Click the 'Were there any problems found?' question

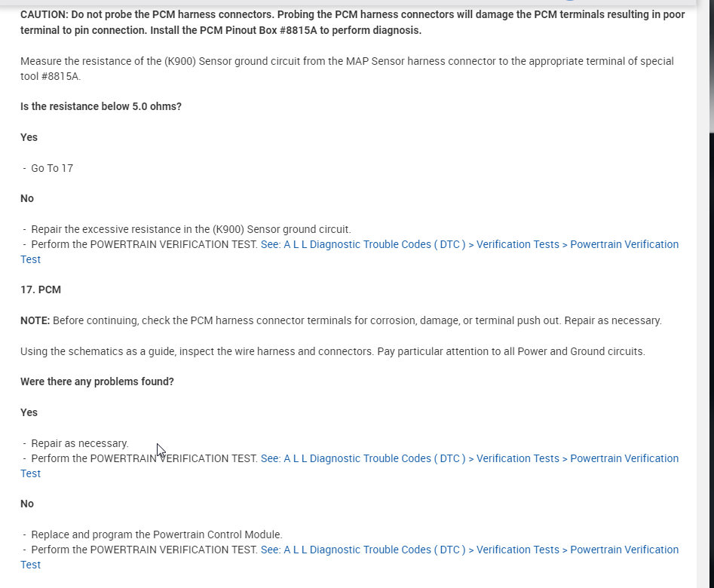(x=97, y=381)
